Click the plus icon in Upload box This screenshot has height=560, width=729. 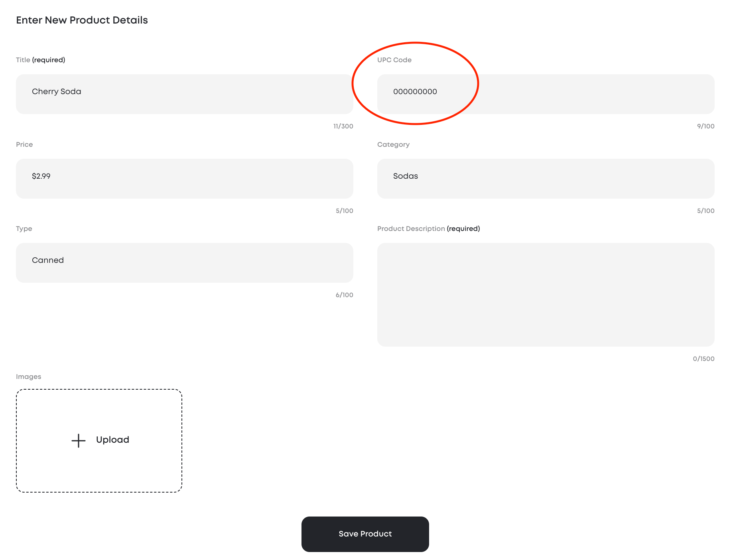click(x=79, y=441)
